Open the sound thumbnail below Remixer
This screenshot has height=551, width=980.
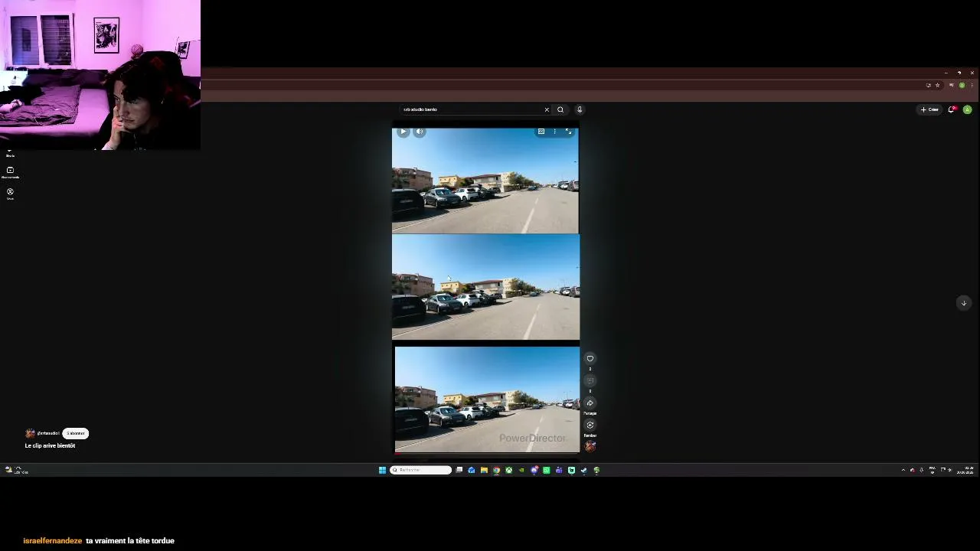(x=590, y=446)
